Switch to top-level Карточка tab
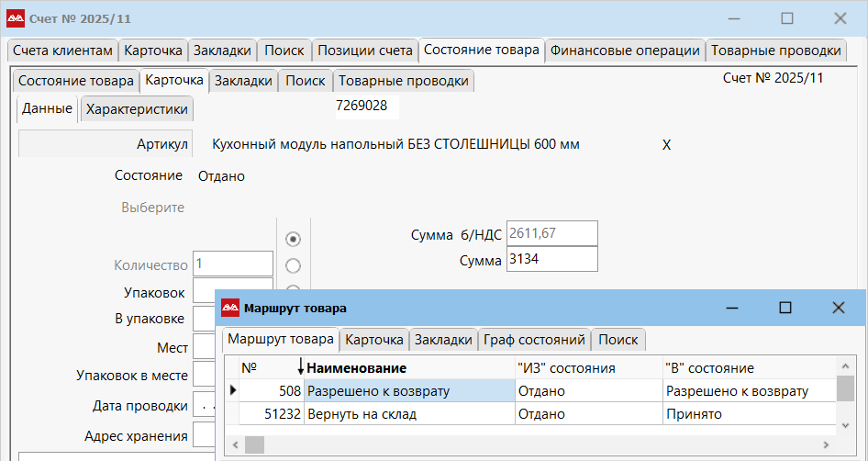Viewport: 868px width, 461px height. click(153, 51)
